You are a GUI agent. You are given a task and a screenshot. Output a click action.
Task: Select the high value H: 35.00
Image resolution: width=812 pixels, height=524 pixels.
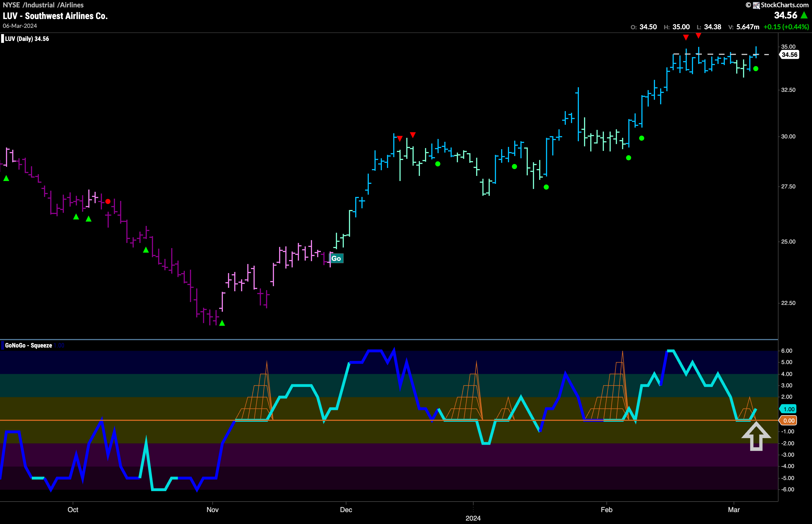tap(677, 27)
